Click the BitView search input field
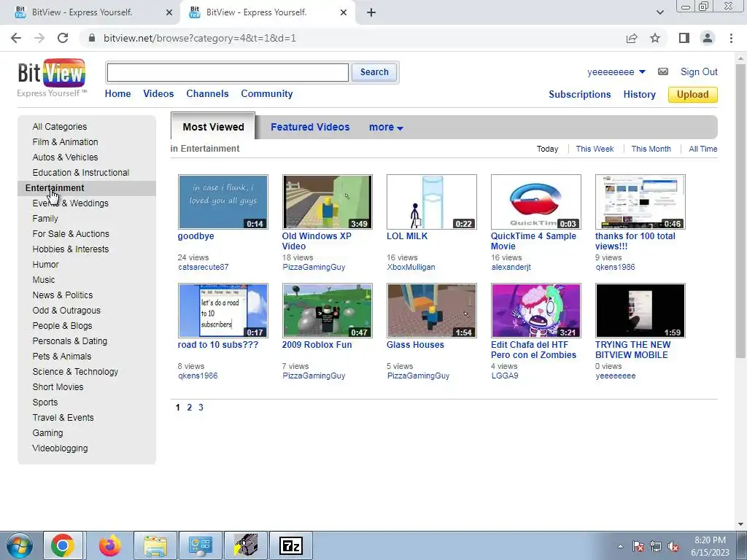Viewport: 747px width, 560px height. tap(228, 72)
